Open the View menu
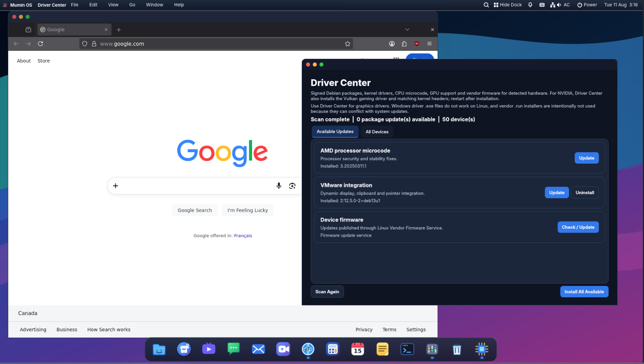The width and height of the screenshot is (644, 364). click(113, 5)
